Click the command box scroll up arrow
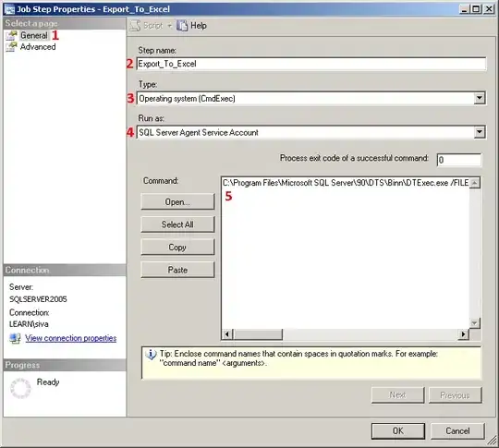The image size is (499, 448). (x=474, y=183)
